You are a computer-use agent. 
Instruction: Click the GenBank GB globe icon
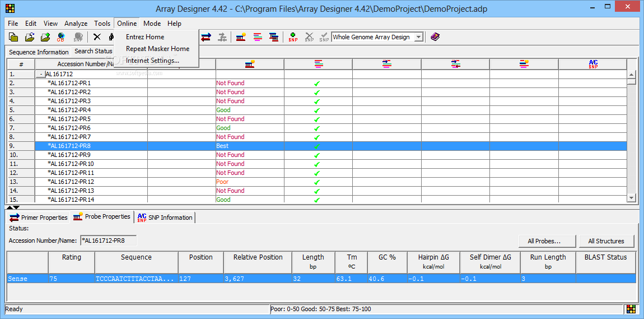(61, 37)
